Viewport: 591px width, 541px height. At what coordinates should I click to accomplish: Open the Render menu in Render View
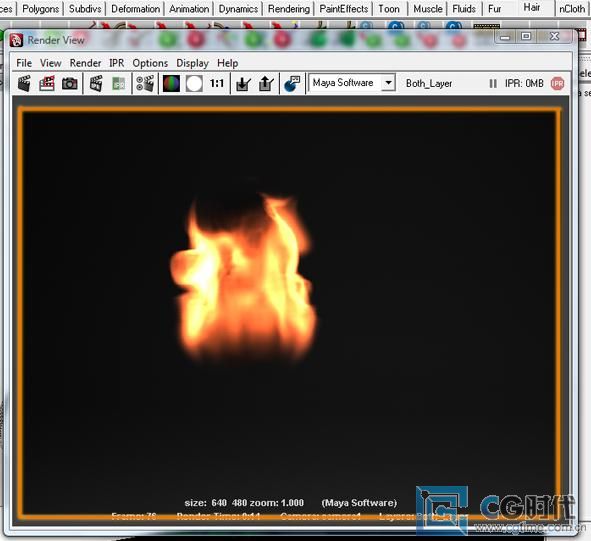click(85, 63)
